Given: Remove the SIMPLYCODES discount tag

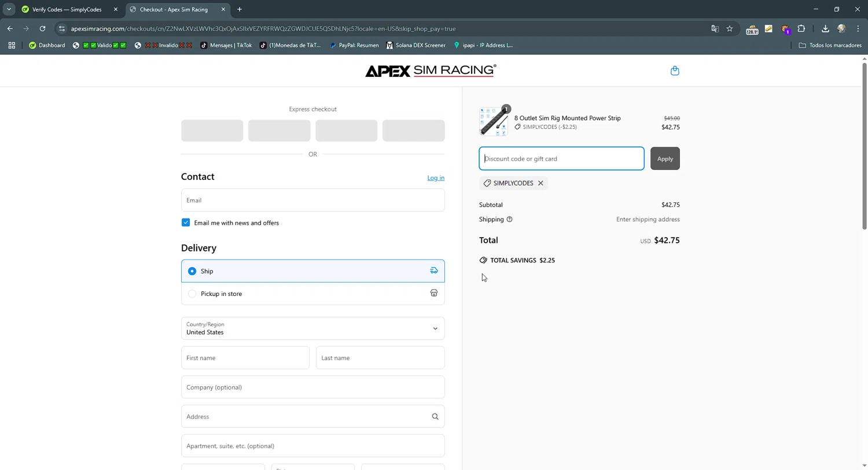Looking at the screenshot, I should [540, 183].
